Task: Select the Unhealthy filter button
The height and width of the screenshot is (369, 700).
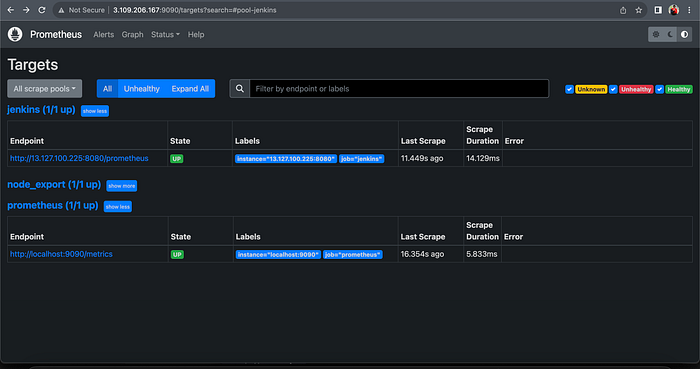Action: (x=142, y=89)
